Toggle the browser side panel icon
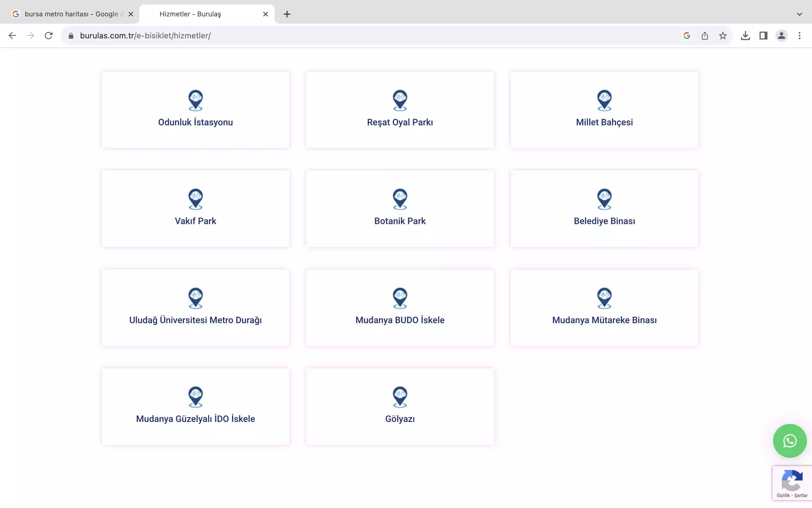Screen dimensions: 812x508 763,36
